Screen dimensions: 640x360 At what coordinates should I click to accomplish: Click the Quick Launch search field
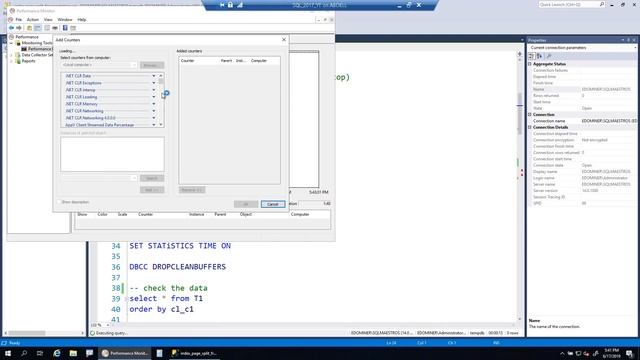coord(571,4)
